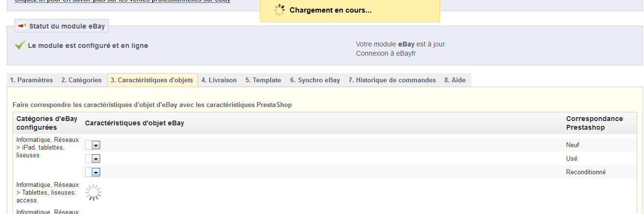Click the green checkmark configured icon

tap(20, 45)
